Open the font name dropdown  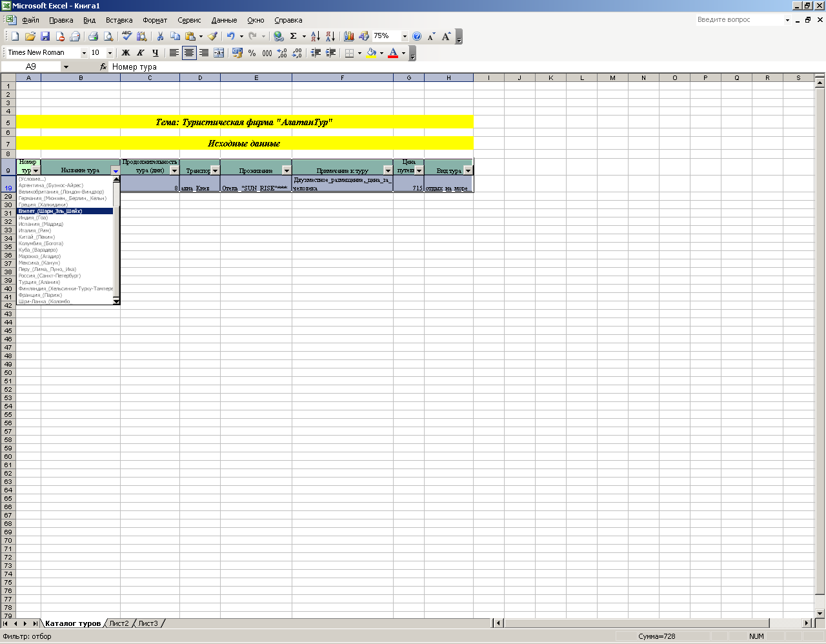tap(84, 53)
